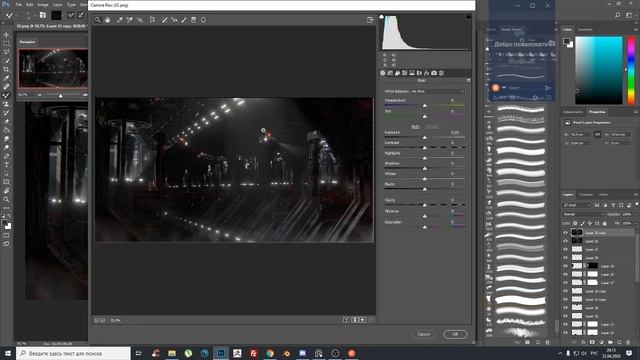Hide Layer 13 via its eye icon
640x360 pixels.
click(x=565, y=324)
